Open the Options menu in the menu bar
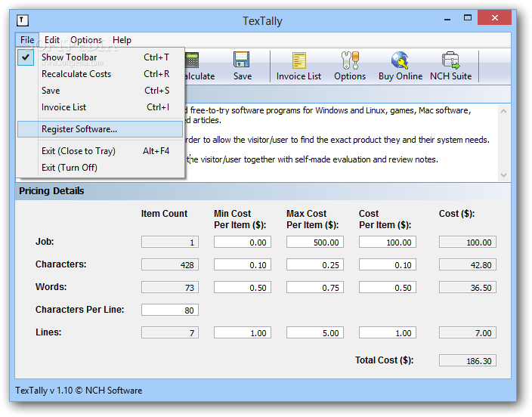Viewport: 532px width, 417px height. tap(86, 40)
